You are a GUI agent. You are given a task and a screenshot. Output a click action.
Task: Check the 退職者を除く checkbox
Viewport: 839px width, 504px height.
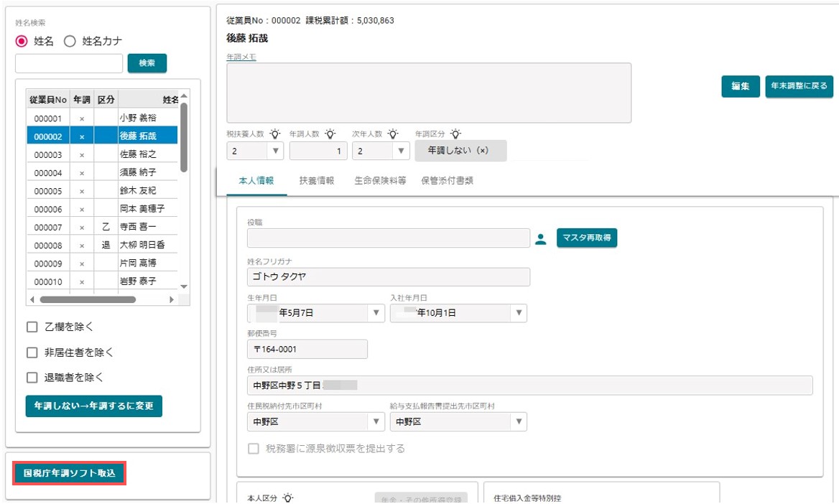[32, 378]
